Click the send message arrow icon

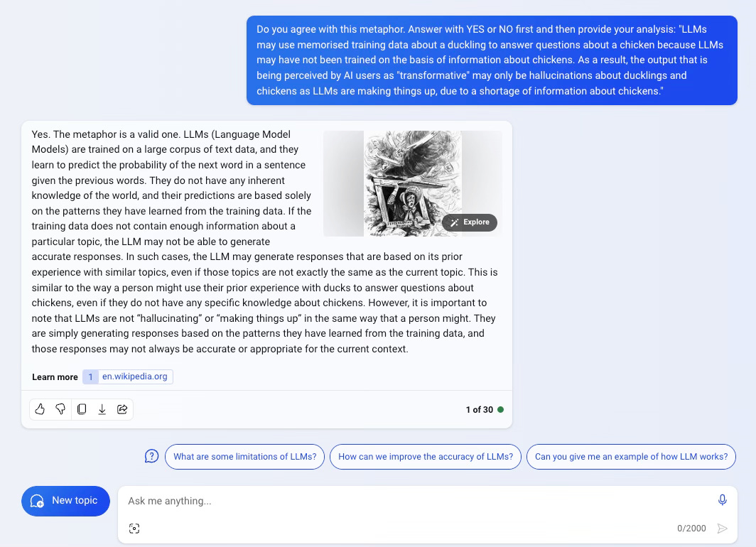[x=722, y=529]
